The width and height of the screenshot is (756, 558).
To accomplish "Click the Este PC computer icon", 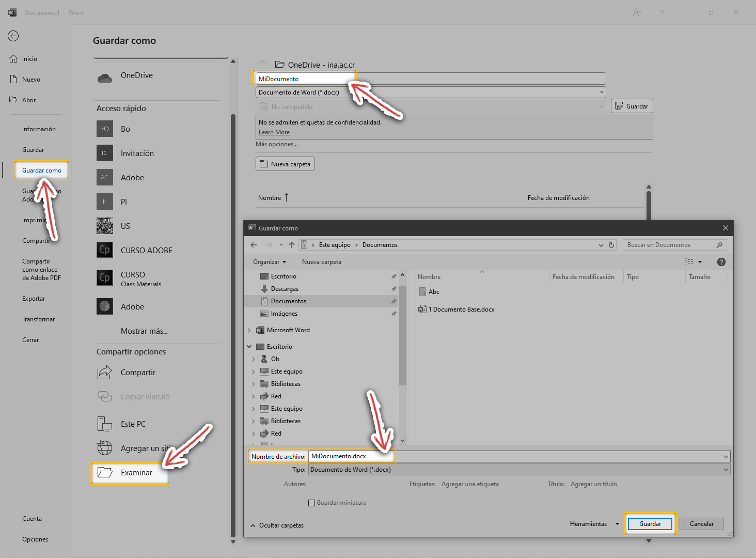I will (x=105, y=424).
